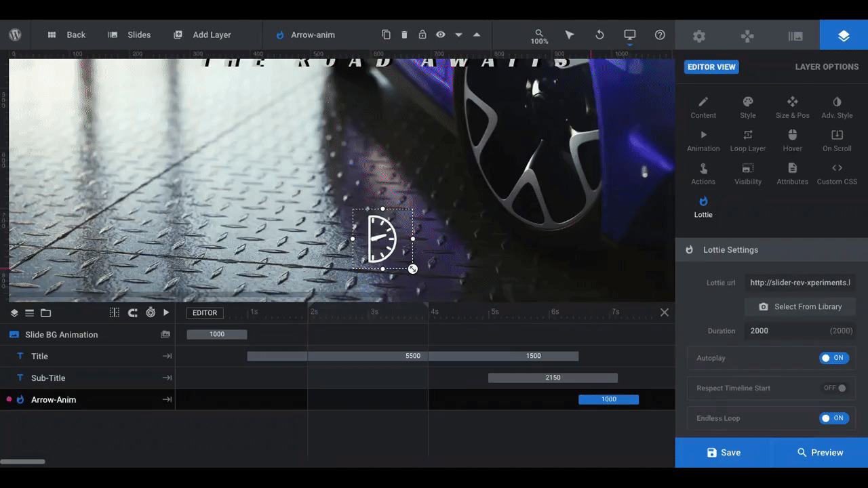Toggle Endless Loop switch off
Viewport: 868px width, 488px height.
click(x=833, y=418)
